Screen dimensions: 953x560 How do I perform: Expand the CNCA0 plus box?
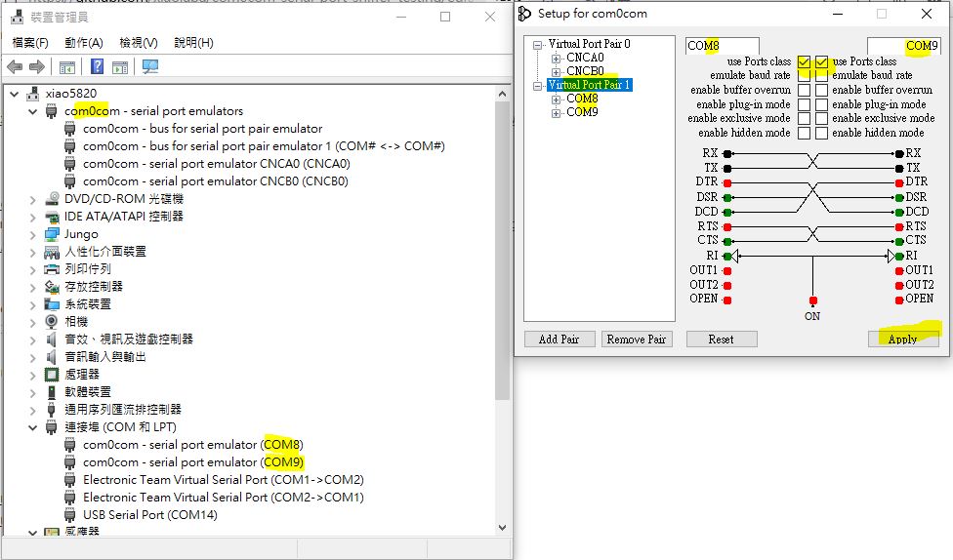(x=556, y=59)
